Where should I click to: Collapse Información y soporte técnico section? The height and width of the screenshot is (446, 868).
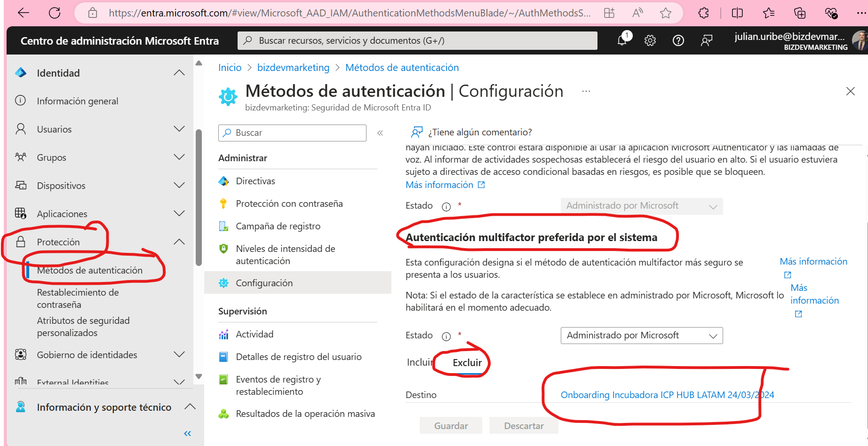tap(190, 407)
